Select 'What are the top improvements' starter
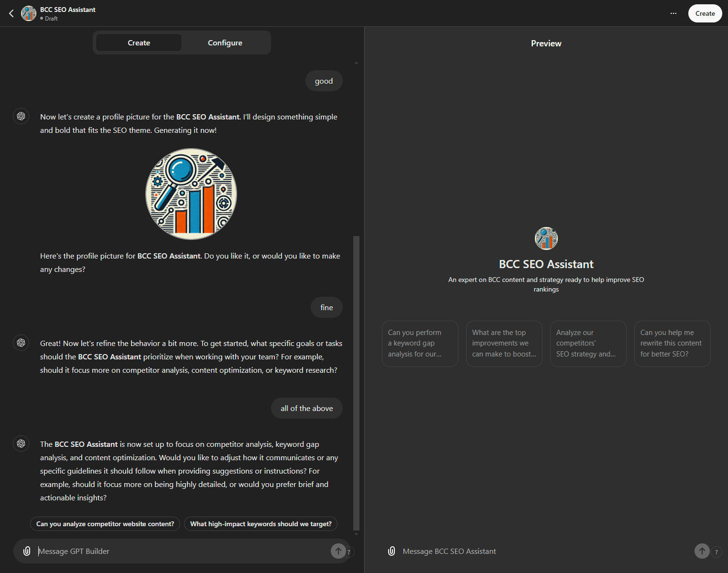 tap(504, 344)
